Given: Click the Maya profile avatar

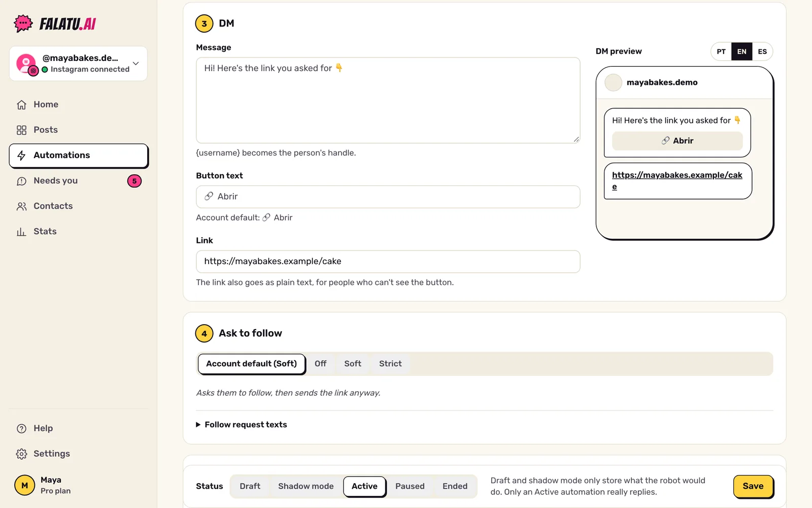Looking at the screenshot, I should (24, 485).
